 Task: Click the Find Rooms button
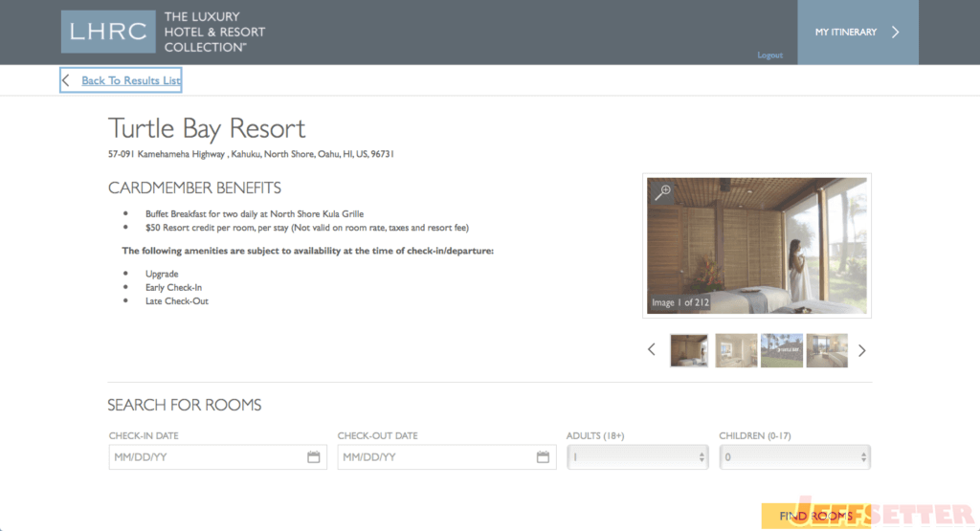(815, 516)
